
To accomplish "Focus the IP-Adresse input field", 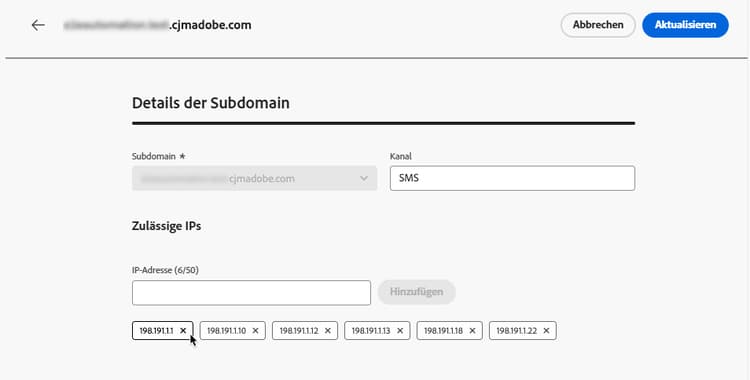I will pyautogui.click(x=251, y=292).
